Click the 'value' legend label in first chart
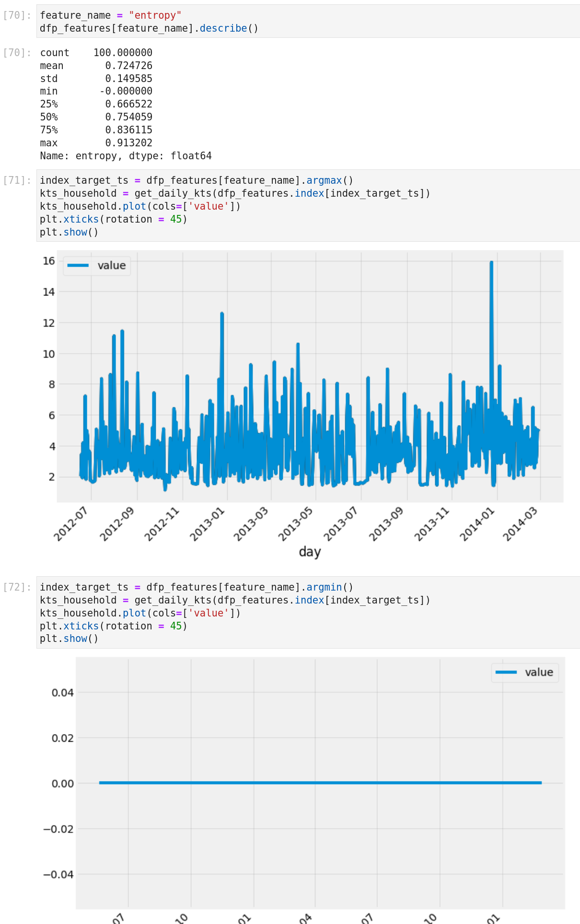This screenshot has height=924, width=580. 112,266
